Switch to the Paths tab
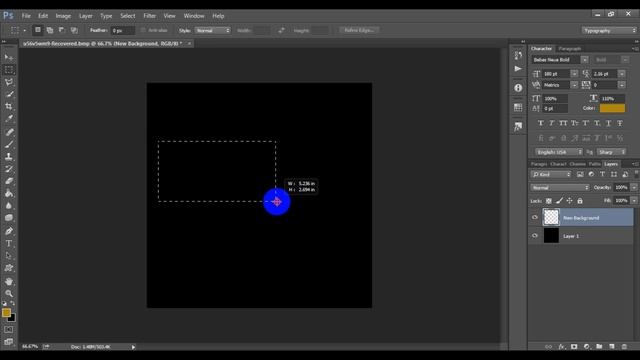 [x=595, y=164]
